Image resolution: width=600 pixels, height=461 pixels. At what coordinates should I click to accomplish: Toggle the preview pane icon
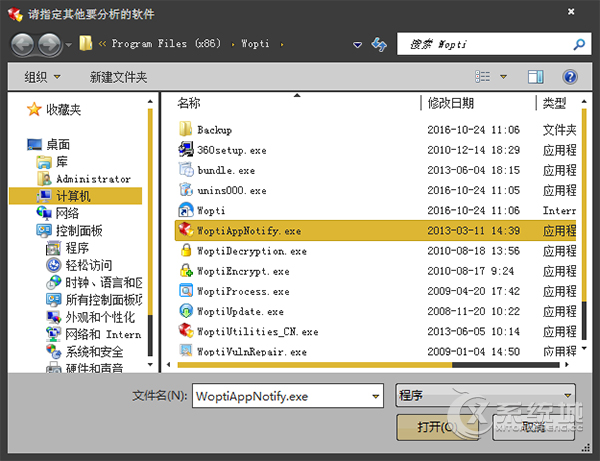point(535,77)
